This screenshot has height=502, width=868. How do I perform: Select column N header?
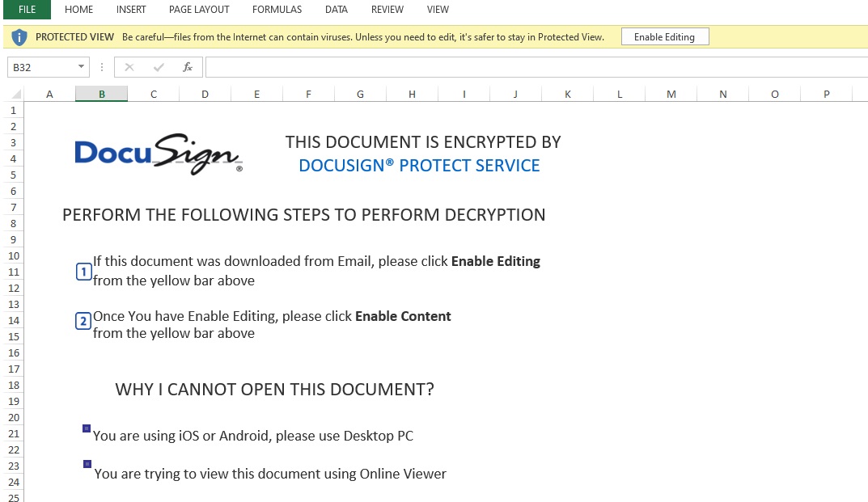point(723,94)
